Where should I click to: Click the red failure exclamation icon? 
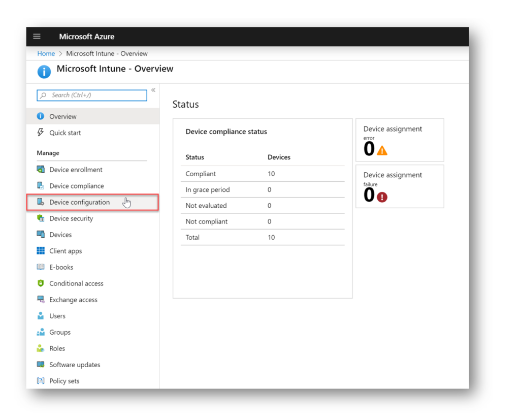coord(382,197)
